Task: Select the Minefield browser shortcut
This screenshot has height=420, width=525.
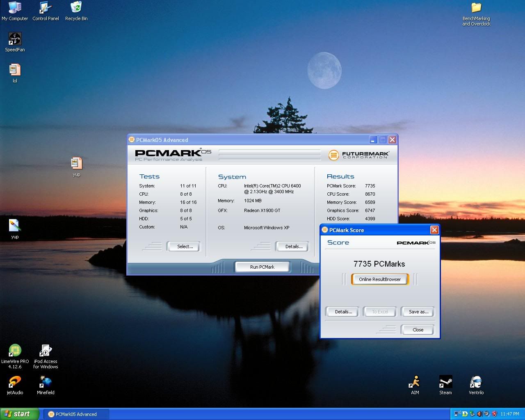Action: [x=46, y=385]
